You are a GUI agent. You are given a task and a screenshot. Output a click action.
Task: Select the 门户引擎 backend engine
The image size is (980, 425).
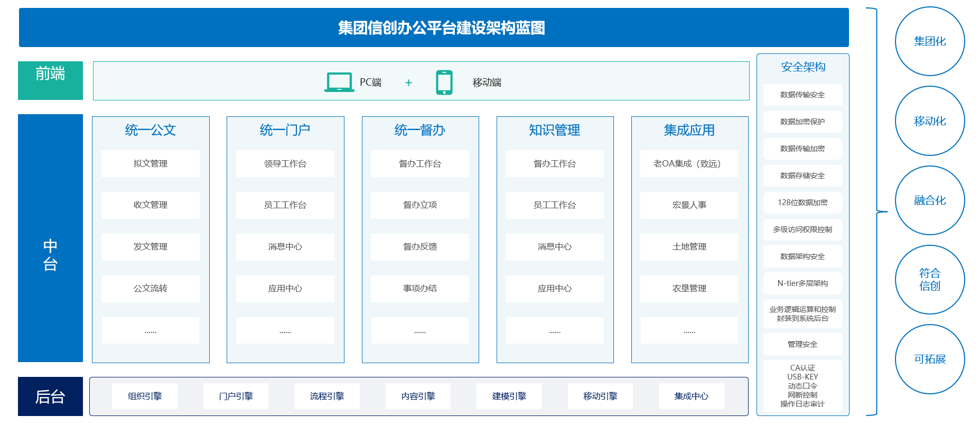(236, 396)
